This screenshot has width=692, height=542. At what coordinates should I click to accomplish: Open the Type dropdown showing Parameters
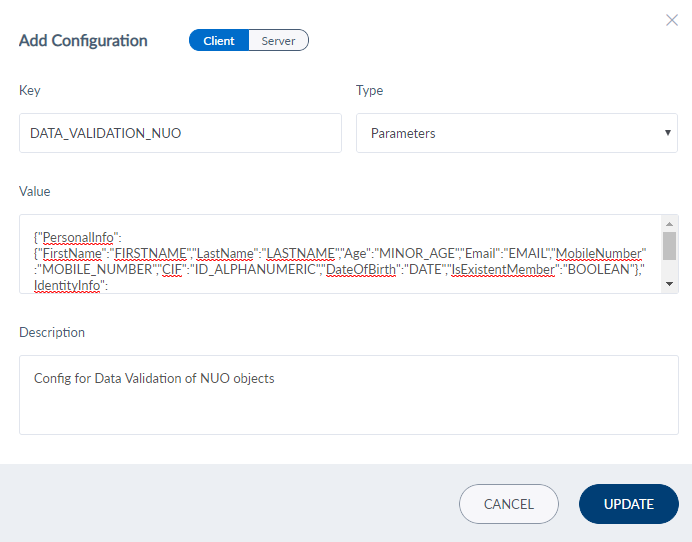point(516,133)
